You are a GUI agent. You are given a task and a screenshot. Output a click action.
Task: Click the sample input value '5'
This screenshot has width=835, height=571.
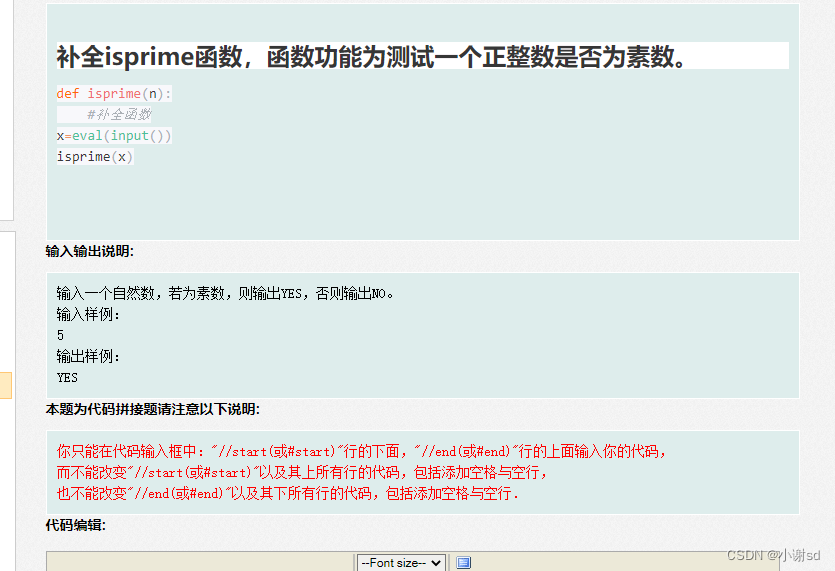(60, 336)
